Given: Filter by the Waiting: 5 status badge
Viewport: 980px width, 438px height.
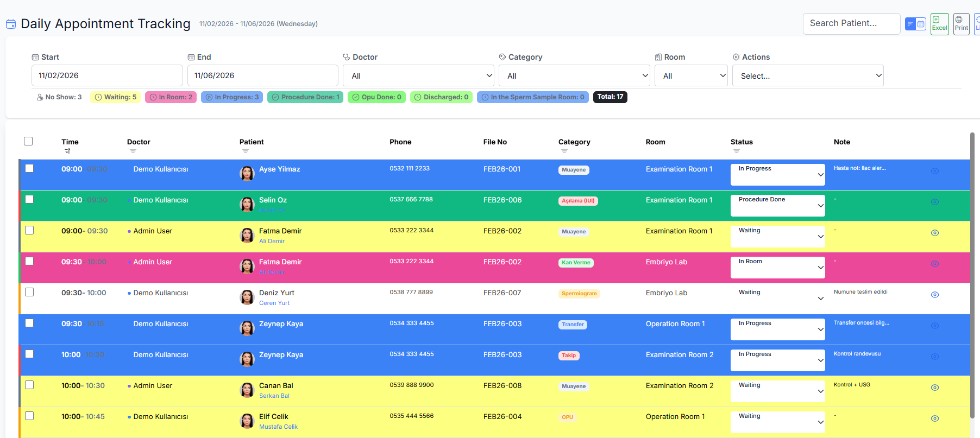Looking at the screenshot, I should [115, 97].
